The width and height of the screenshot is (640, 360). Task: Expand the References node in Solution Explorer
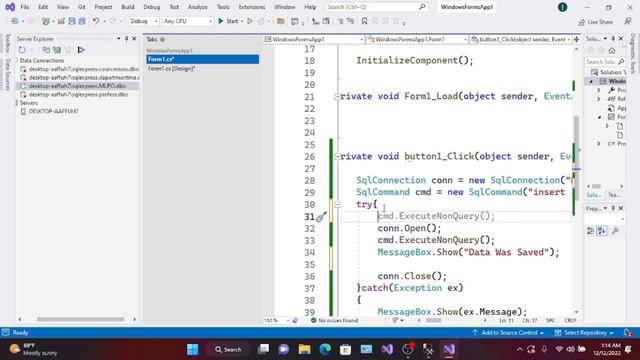coord(599,99)
